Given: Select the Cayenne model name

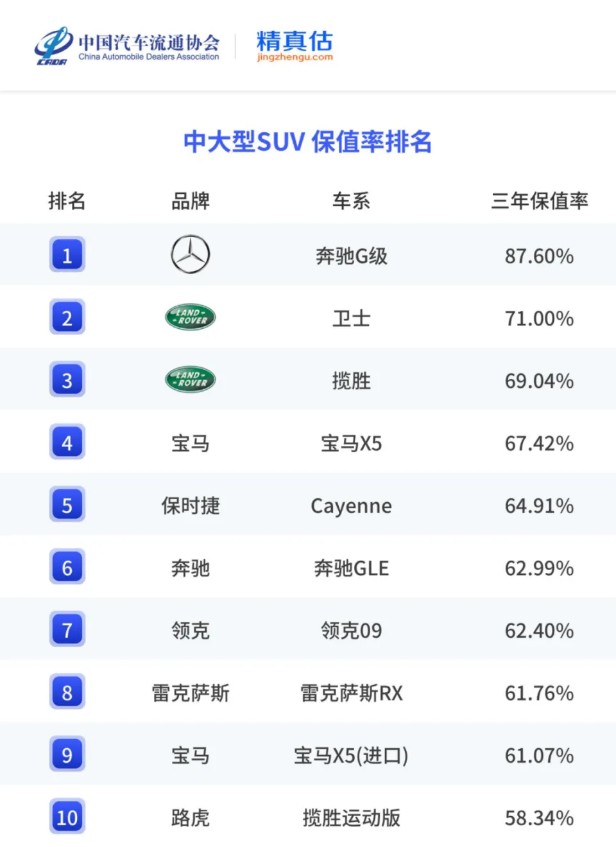Looking at the screenshot, I should tap(352, 506).
